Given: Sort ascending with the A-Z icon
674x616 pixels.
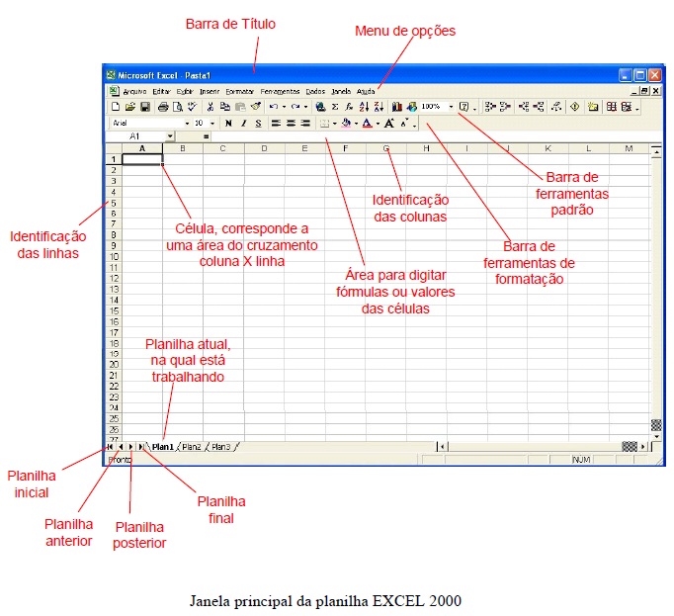Looking at the screenshot, I should (x=364, y=107).
